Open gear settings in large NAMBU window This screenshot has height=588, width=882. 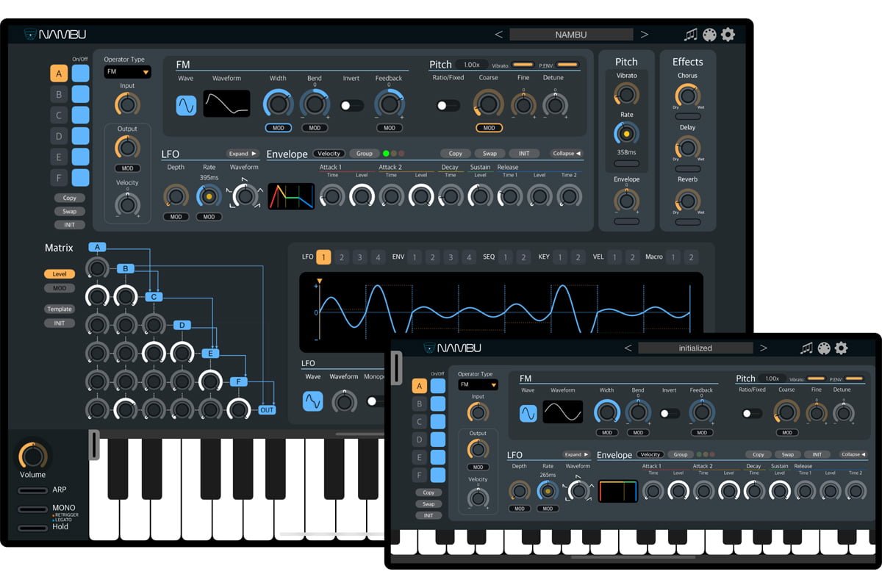[x=728, y=35]
